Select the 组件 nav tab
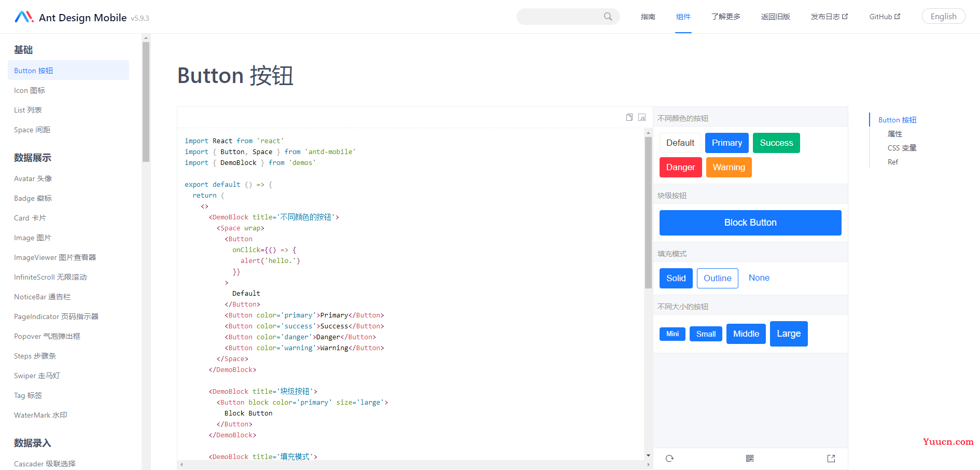Image resolution: width=980 pixels, height=470 pixels. click(x=683, y=17)
